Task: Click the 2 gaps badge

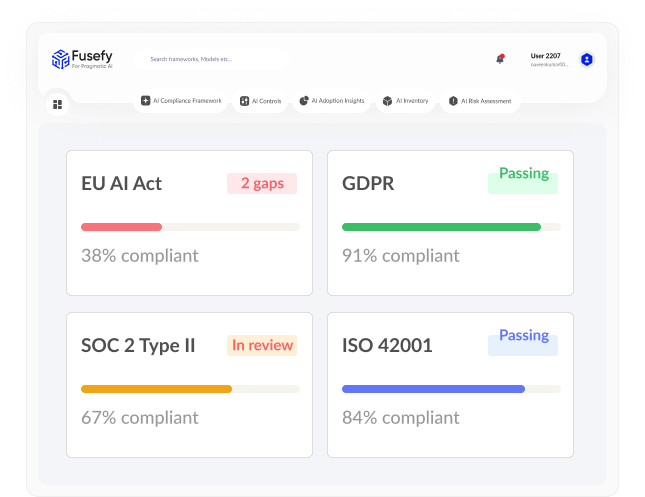Action: (x=262, y=183)
